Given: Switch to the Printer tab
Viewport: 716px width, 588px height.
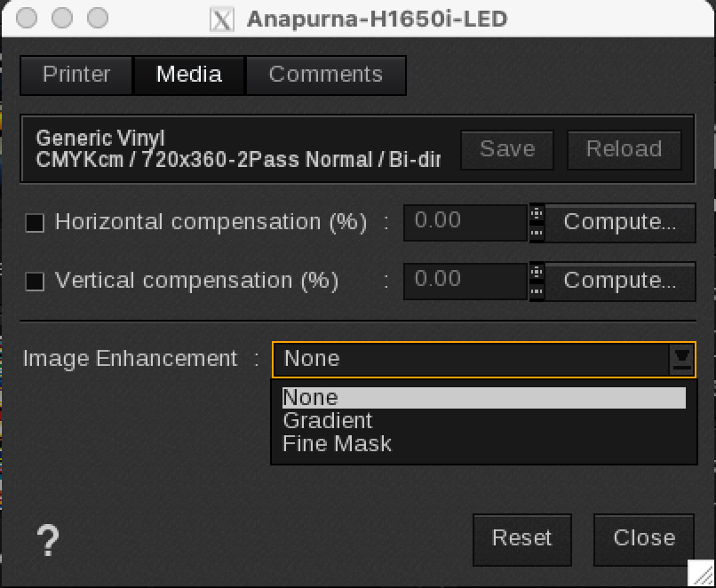Looking at the screenshot, I should [x=76, y=75].
